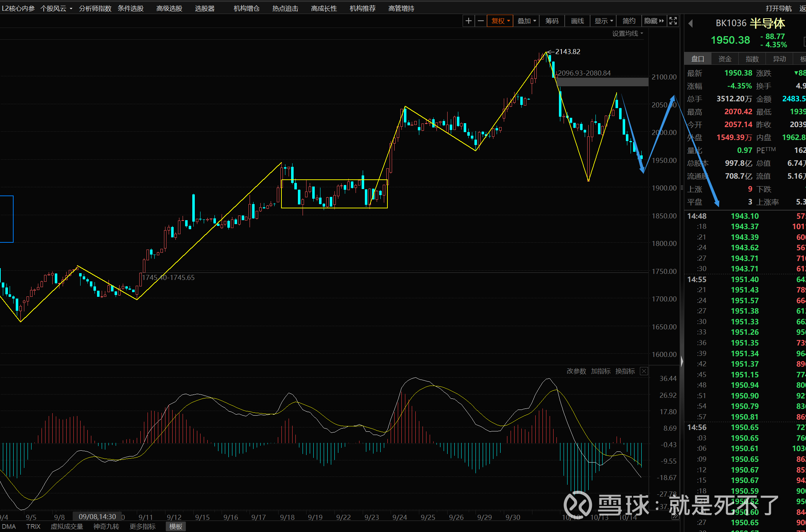Toggle the 筹码 chip distribution view
This screenshot has width=806, height=532.
coord(552,21)
